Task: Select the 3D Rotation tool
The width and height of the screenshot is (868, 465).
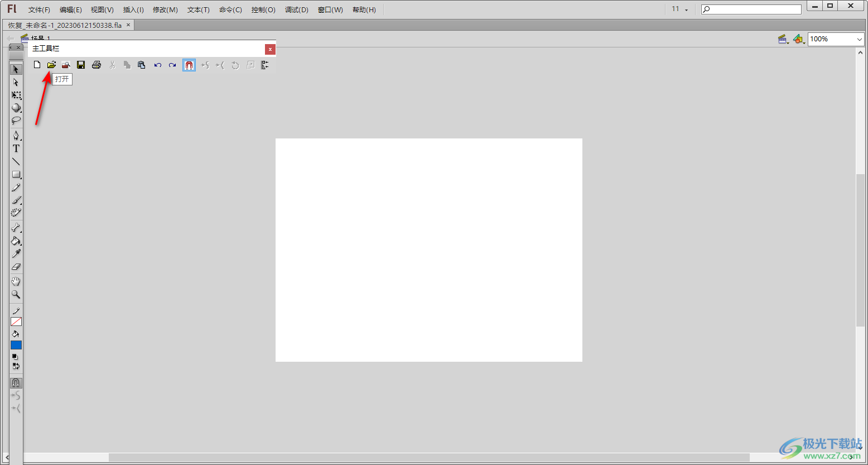Action: point(16,108)
